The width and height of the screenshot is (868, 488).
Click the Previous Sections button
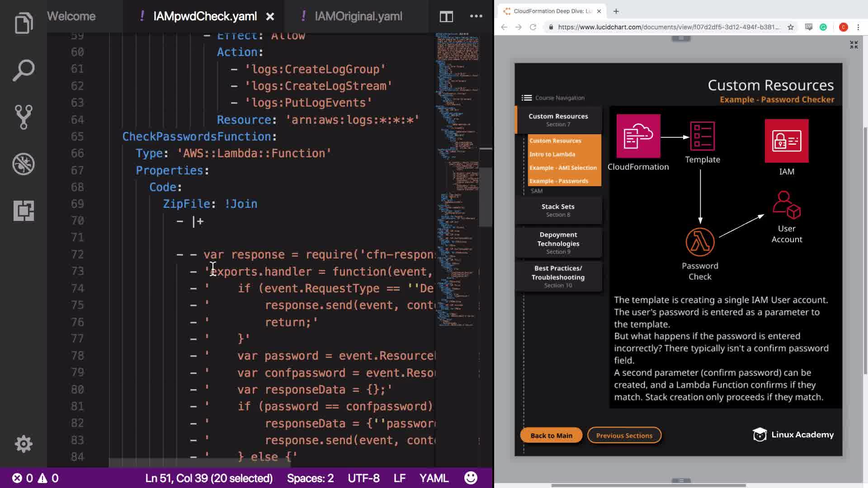click(624, 435)
